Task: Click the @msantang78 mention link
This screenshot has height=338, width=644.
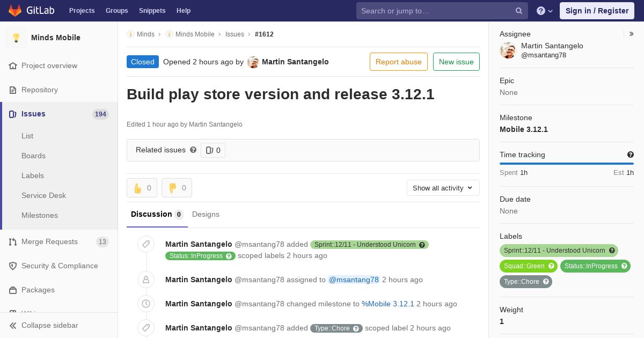Action: pyautogui.click(x=354, y=280)
